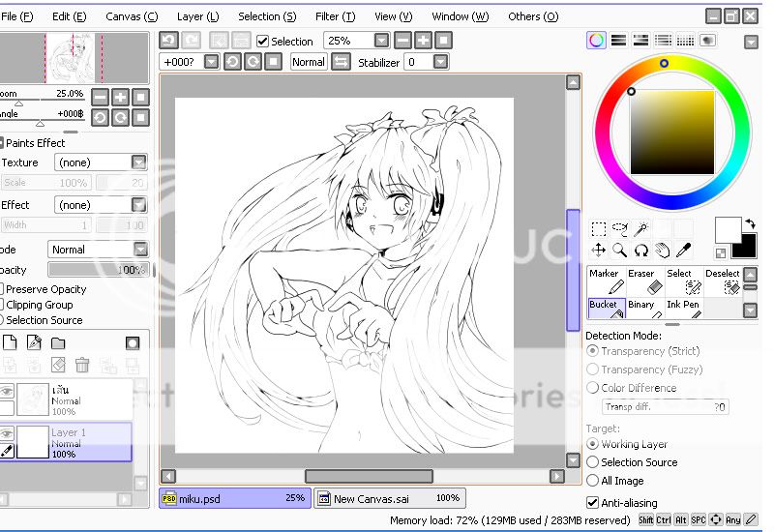Switch to the New Canvas.sai tab
Screen dimensions: 774x532
(x=390, y=498)
